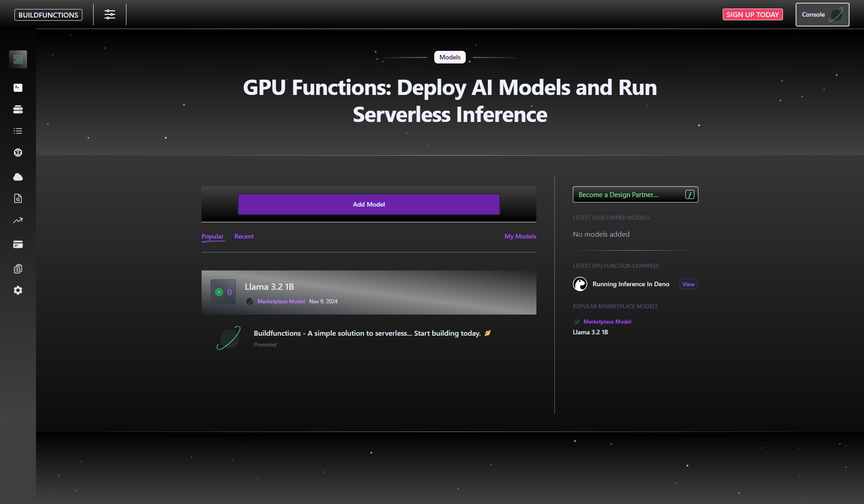This screenshot has height=504, width=864.
Task: Click the cloud sidebar icon
Action: click(x=18, y=177)
